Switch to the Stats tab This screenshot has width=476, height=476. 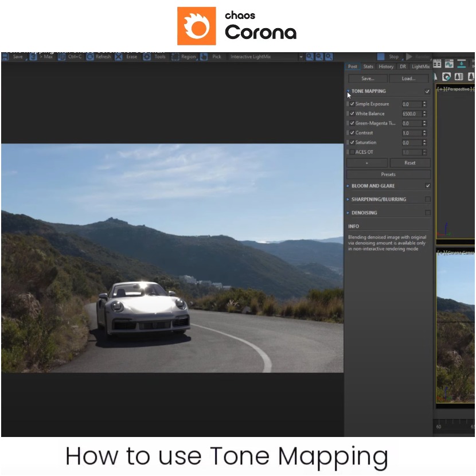(x=368, y=67)
